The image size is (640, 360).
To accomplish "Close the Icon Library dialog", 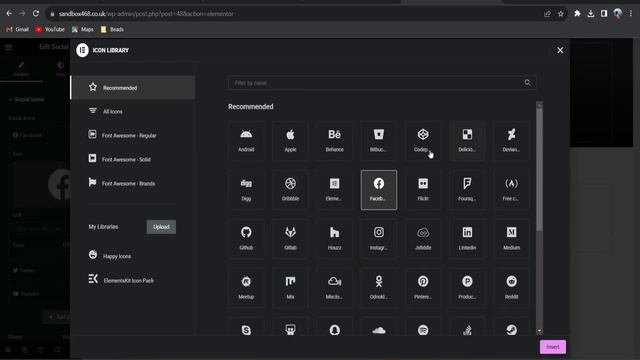I will coord(560,50).
